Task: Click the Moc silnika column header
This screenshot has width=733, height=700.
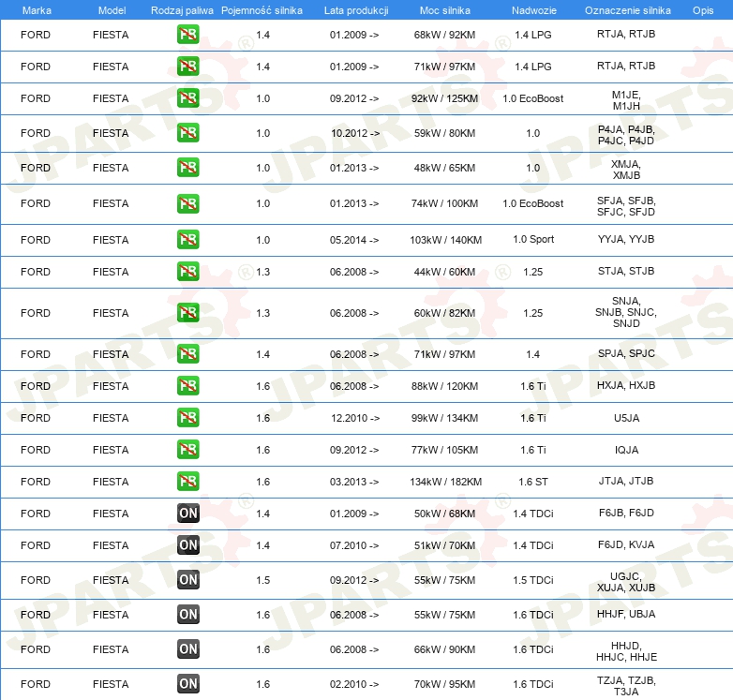Action: (x=445, y=10)
